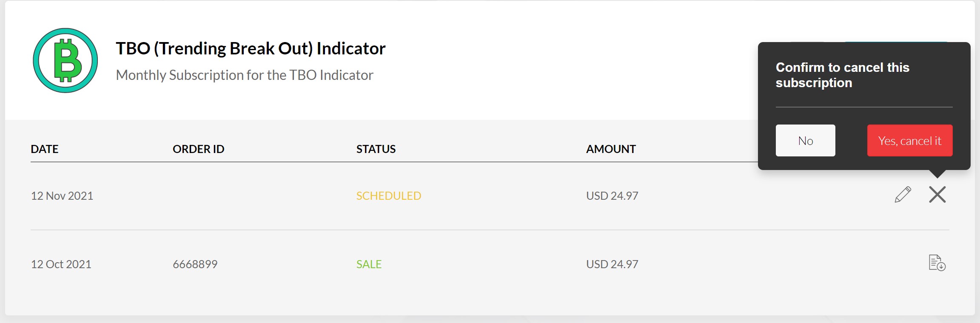
Task: Select the 12 Oct 2021 date cell
Action: pyautogui.click(x=61, y=264)
